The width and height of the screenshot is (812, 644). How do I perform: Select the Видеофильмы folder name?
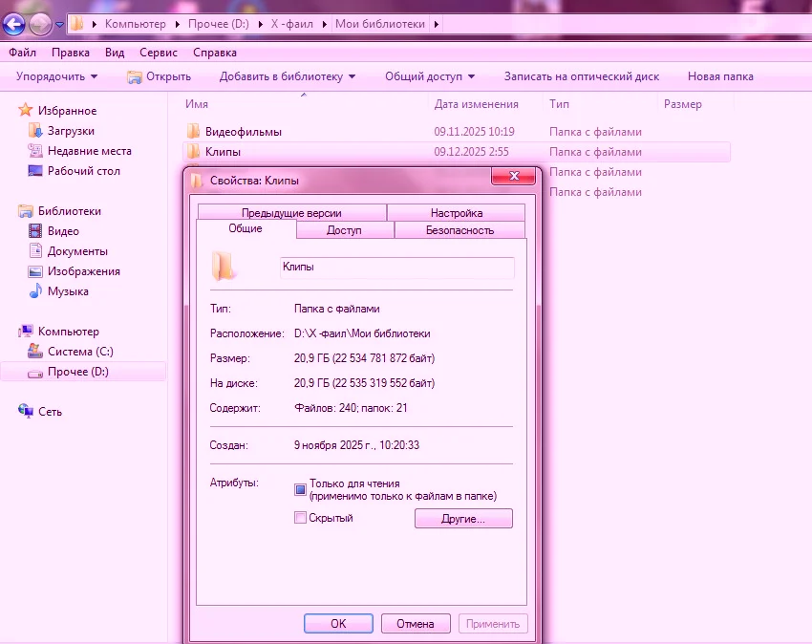pos(244,132)
